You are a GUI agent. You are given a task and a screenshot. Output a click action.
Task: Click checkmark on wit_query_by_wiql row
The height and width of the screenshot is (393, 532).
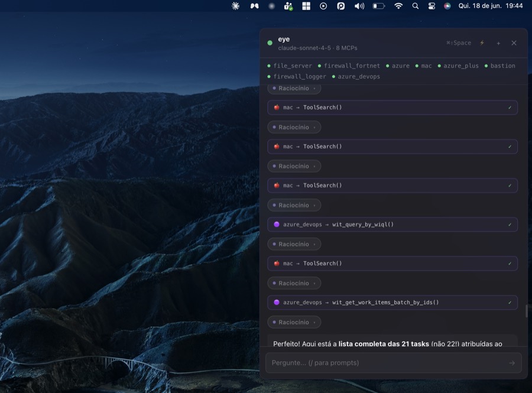pos(510,225)
